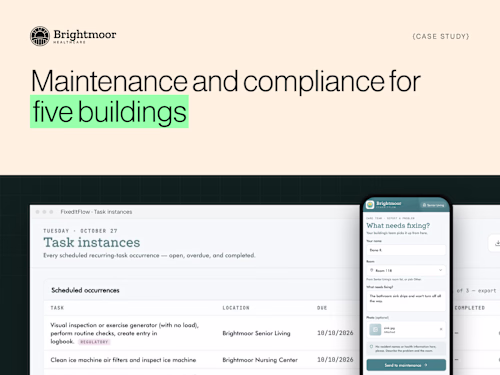Tap the Senior Living building badge on phone
Viewport: 500px width, 375px height.
433,205
